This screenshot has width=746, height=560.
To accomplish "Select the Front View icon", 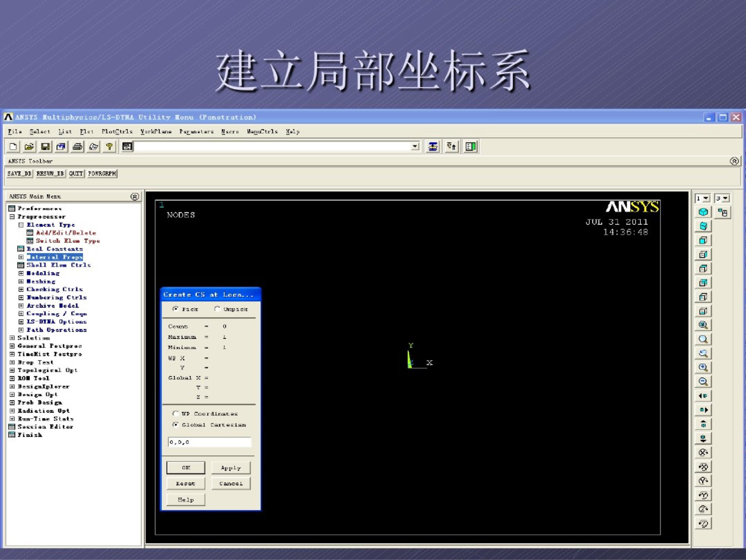I will pos(703,240).
